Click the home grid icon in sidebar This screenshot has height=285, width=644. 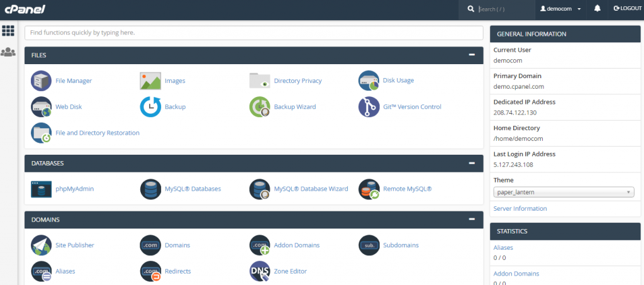[8, 30]
